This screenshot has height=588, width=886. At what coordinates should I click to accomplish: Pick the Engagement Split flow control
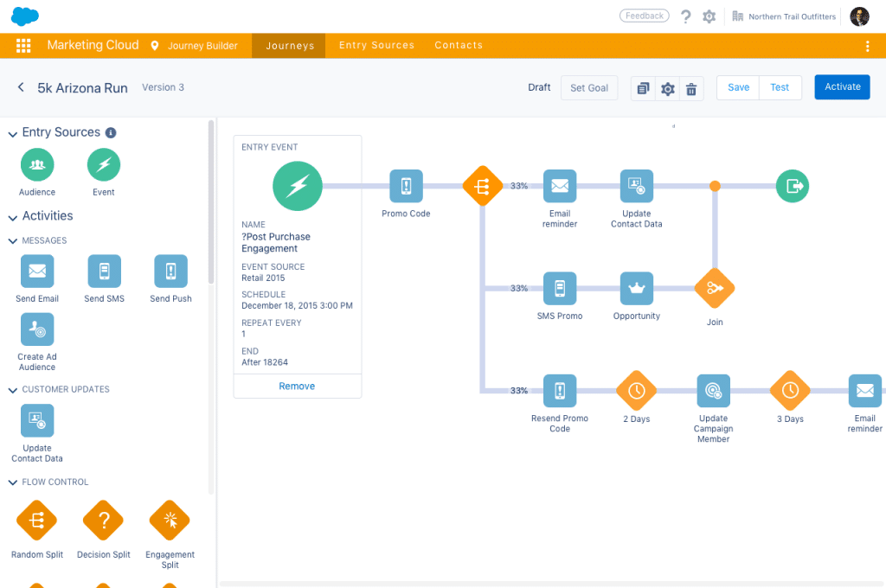[x=170, y=521]
